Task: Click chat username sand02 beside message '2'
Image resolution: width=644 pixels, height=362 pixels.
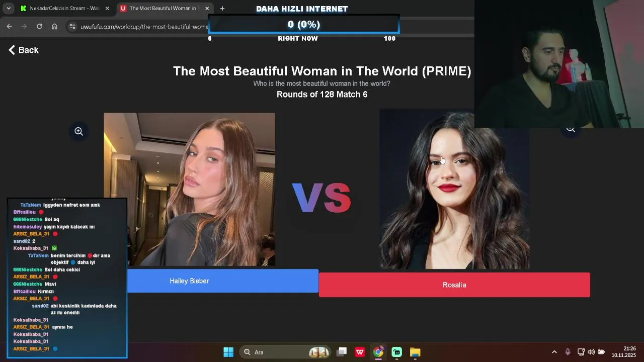Action: point(22,241)
